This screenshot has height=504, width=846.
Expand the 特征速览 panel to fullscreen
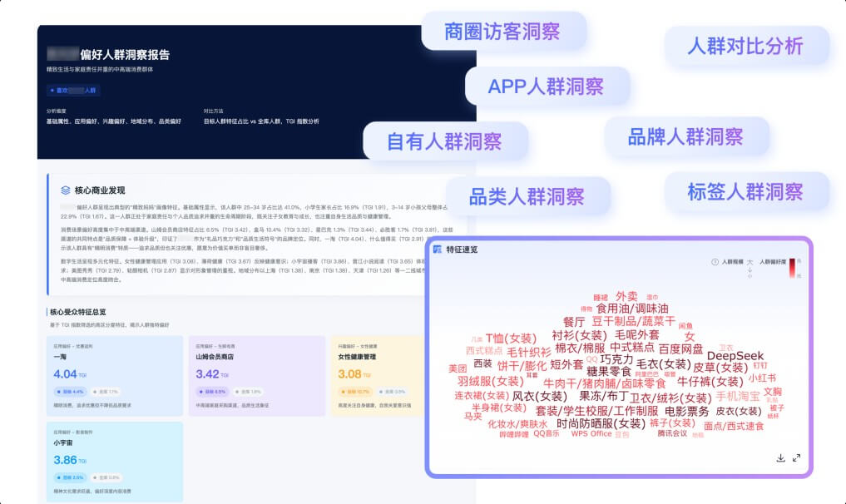pos(796,457)
